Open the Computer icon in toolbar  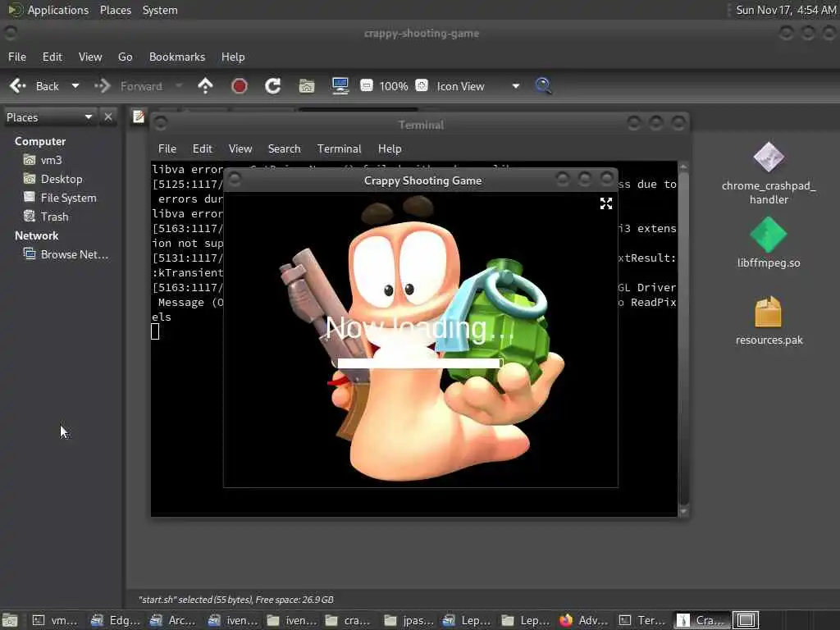click(x=340, y=85)
